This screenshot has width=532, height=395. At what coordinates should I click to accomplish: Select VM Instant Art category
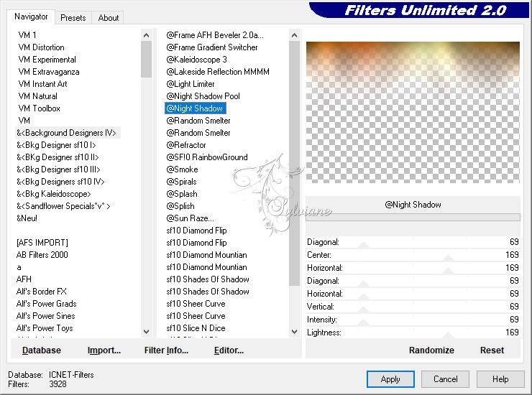coord(42,84)
